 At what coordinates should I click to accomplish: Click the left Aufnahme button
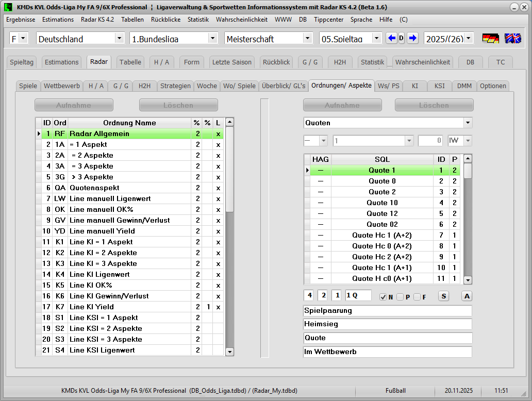coord(74,105)
